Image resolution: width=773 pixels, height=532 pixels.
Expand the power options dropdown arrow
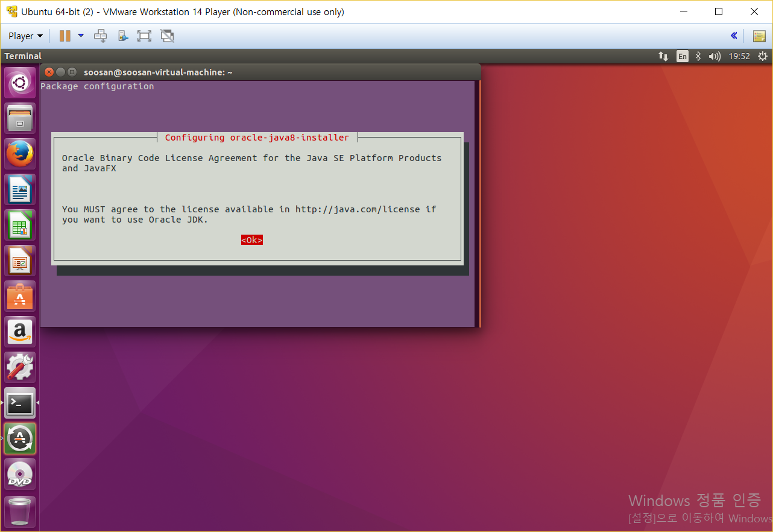pos(81,36)
